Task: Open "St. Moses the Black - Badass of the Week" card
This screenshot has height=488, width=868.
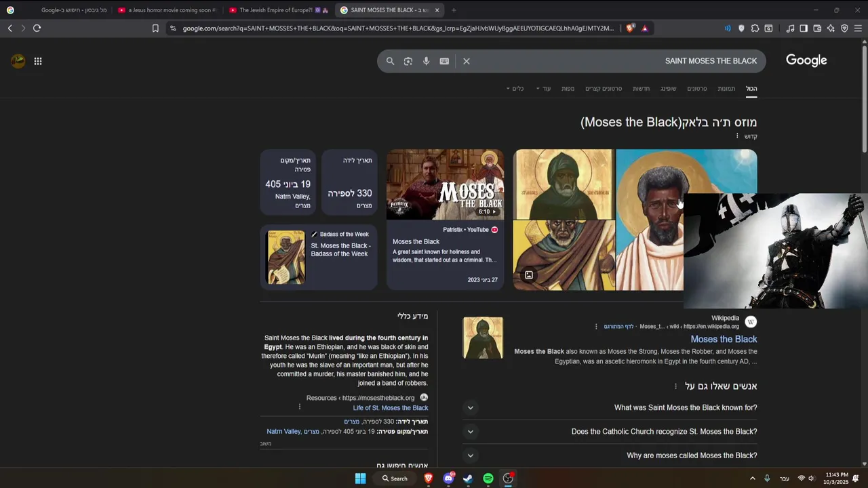Action: [319, 257]
